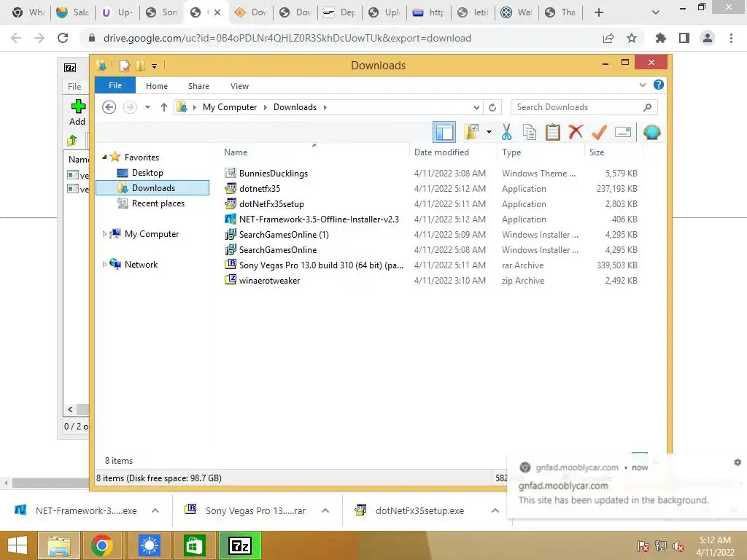Toggle the Chrome side panel icon
The width and height of the screenshot is (747, 560).
684,38
